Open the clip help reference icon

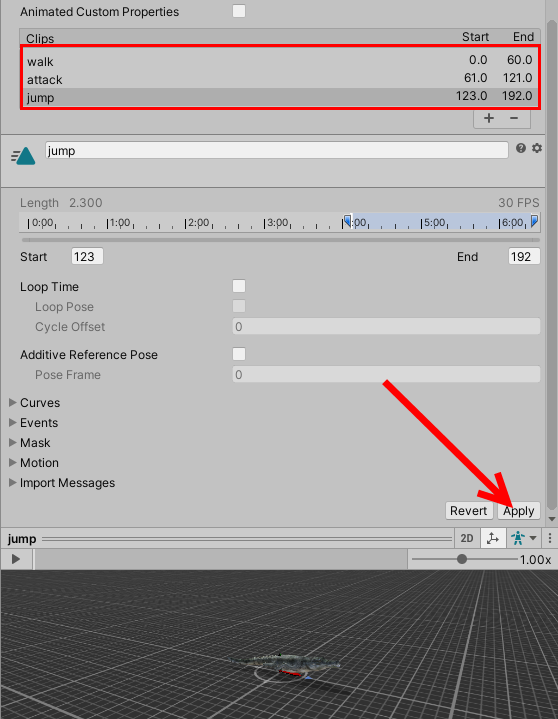pyautogui.click(x=520, y=148)
